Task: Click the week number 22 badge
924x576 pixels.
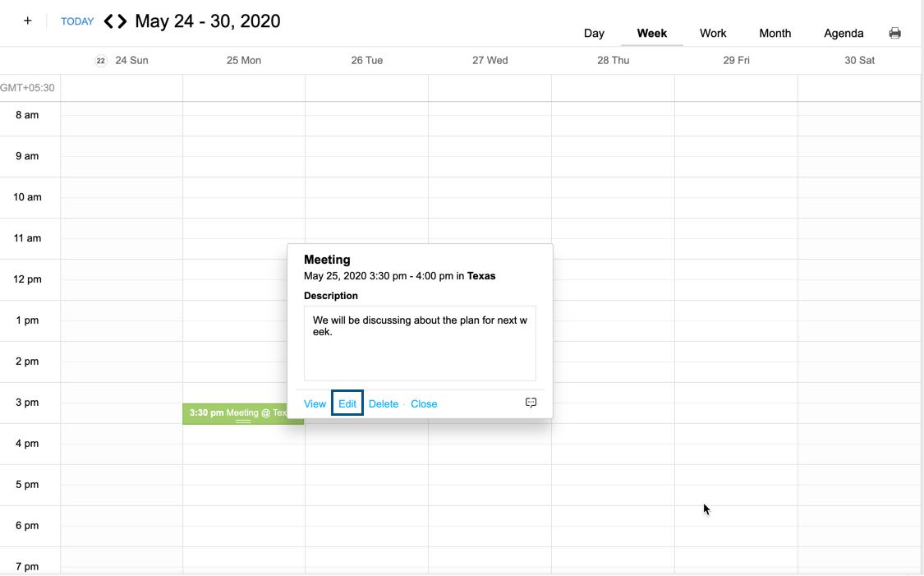Action: coord(100,60)
